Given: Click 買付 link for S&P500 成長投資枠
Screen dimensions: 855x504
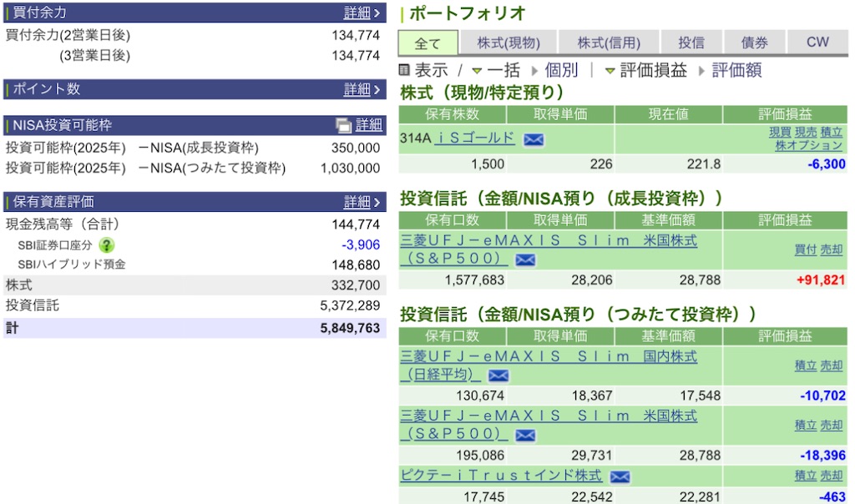Looking at the screenshot, I should pyautogui.click(x=806, y=249).
